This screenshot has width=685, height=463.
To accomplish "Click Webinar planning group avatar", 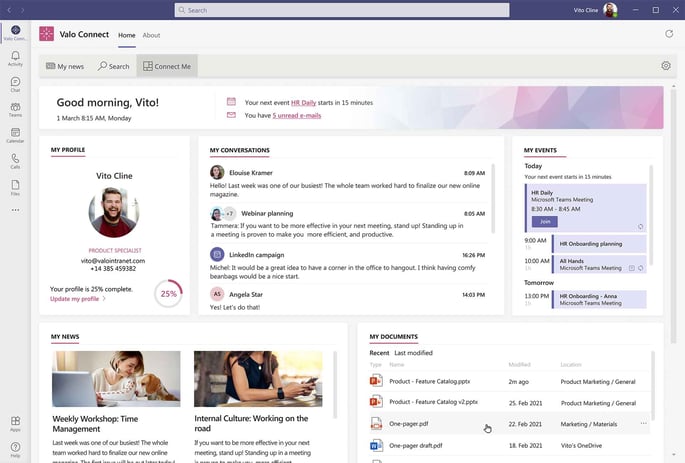I will pos(222,214).
